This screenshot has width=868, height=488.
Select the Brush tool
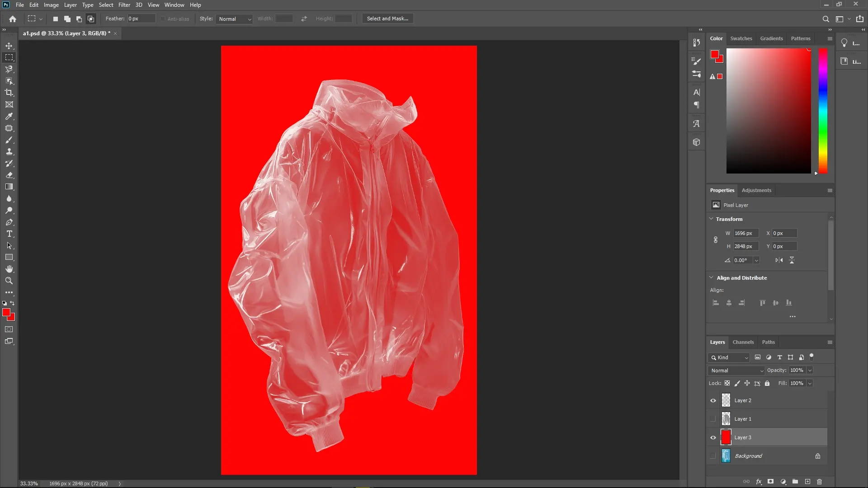(9, 140)
